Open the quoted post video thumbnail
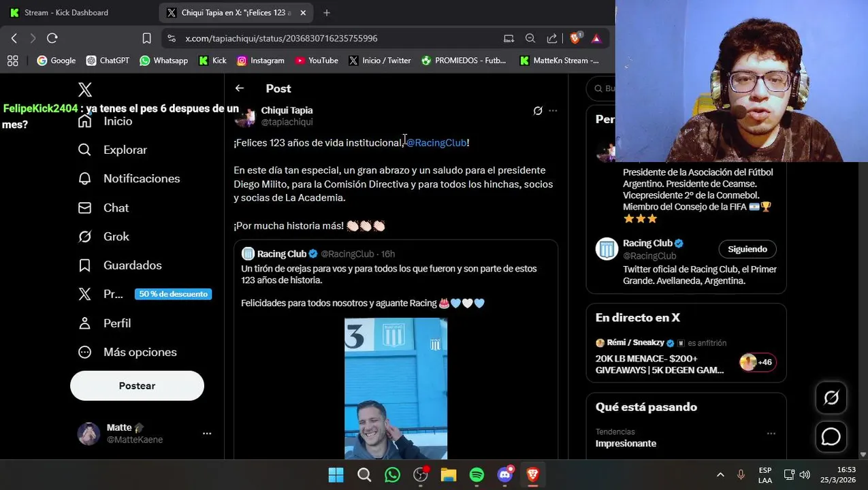 click(x=396, y=389)
